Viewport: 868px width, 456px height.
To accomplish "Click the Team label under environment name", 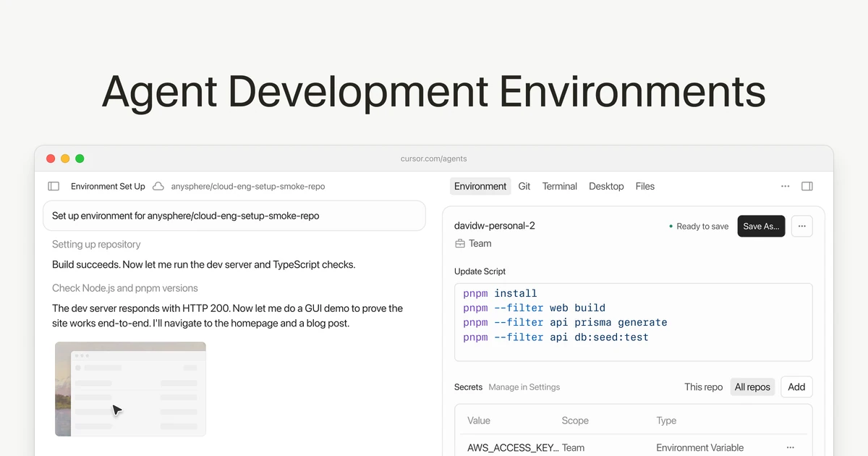I will (480, 244).
